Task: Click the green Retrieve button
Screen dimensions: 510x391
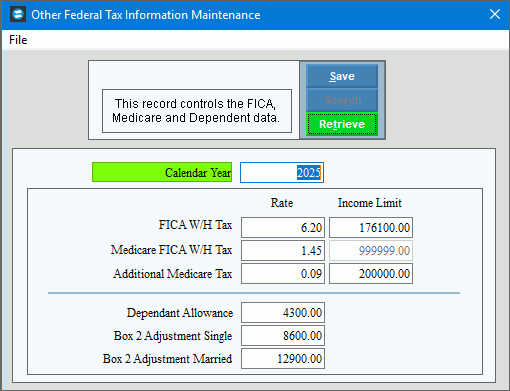Action: tap(342, 124)
